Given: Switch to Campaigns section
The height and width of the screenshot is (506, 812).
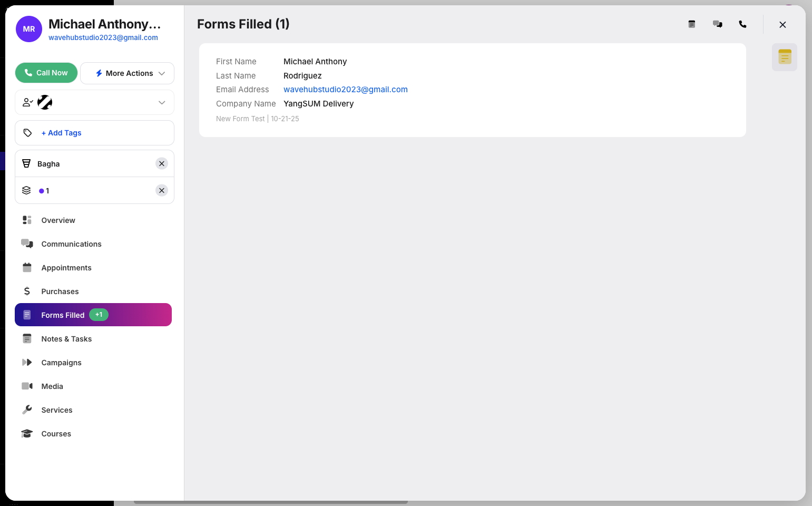Looking at the screenshot, I should click(93, 363).
